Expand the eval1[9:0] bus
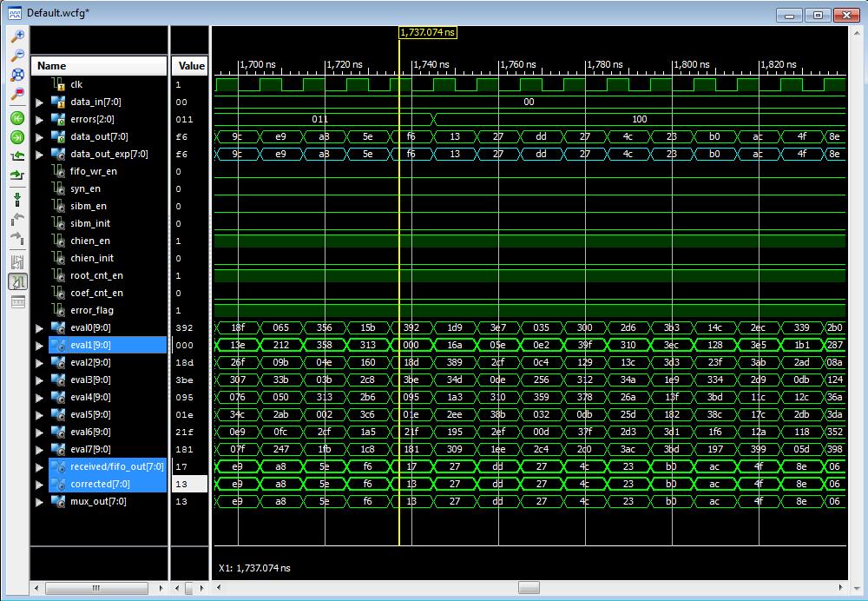 coord(39,346)
